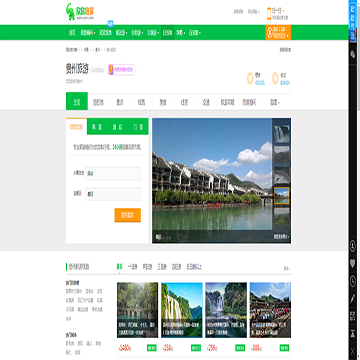
Task: Click the second orange footprint counter icon
Action: pos(275,78)
